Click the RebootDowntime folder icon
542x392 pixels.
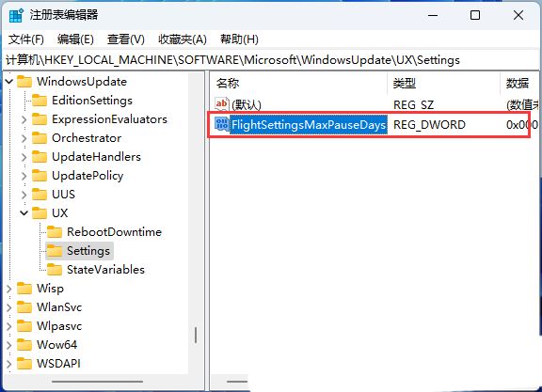[55, 232]
